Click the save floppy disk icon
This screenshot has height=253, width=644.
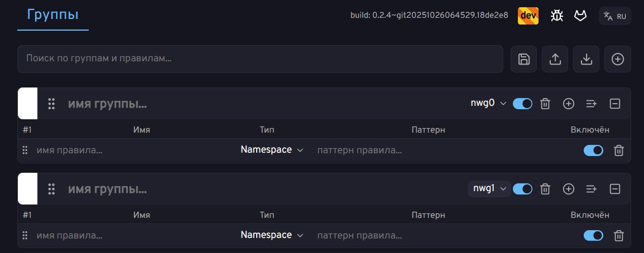(524, 59)
